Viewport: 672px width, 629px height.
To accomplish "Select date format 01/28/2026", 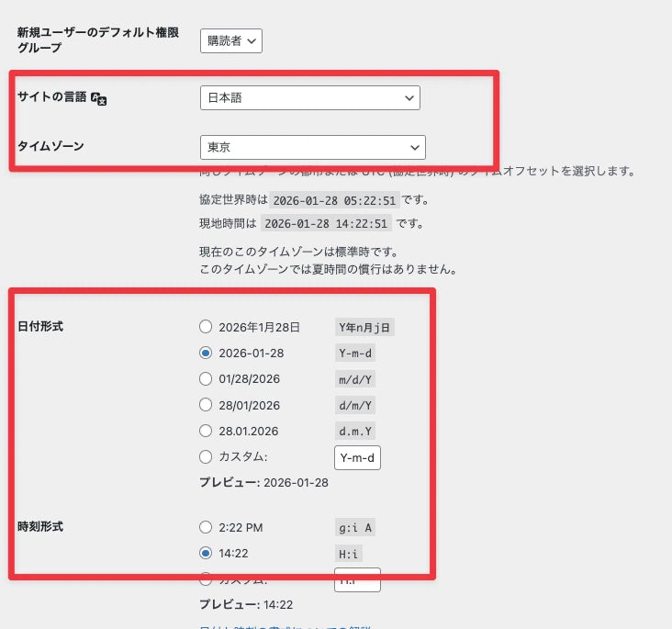I will tap(206, 378).
